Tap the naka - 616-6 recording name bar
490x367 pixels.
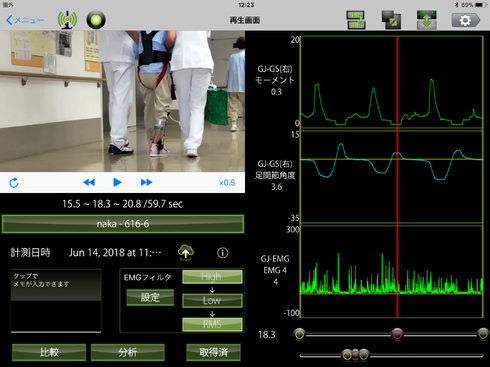(x=123, y=224)
